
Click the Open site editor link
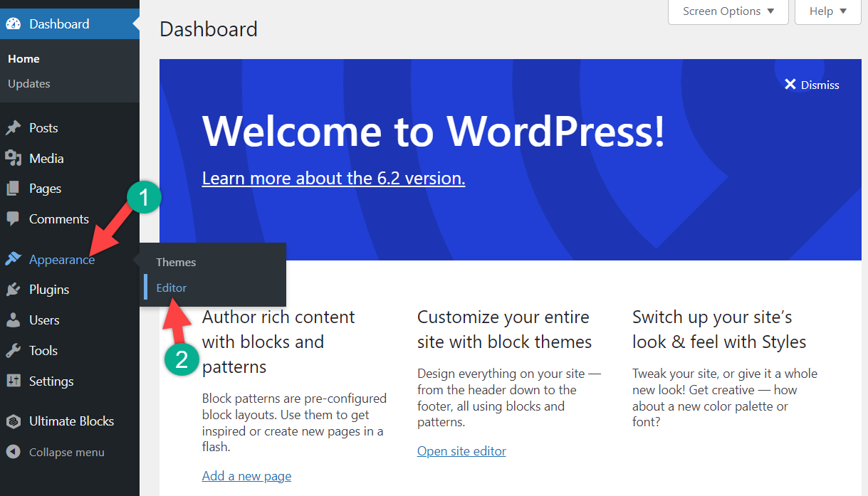tap(461, 451)
